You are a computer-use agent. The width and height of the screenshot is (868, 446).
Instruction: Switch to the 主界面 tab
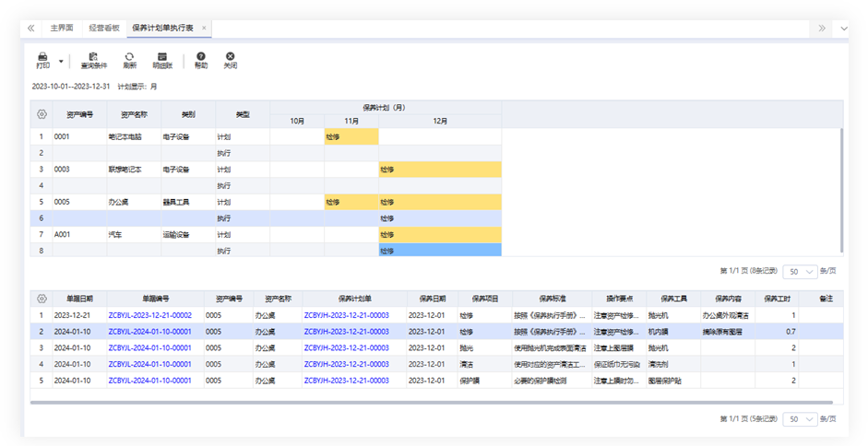[62, 29]
